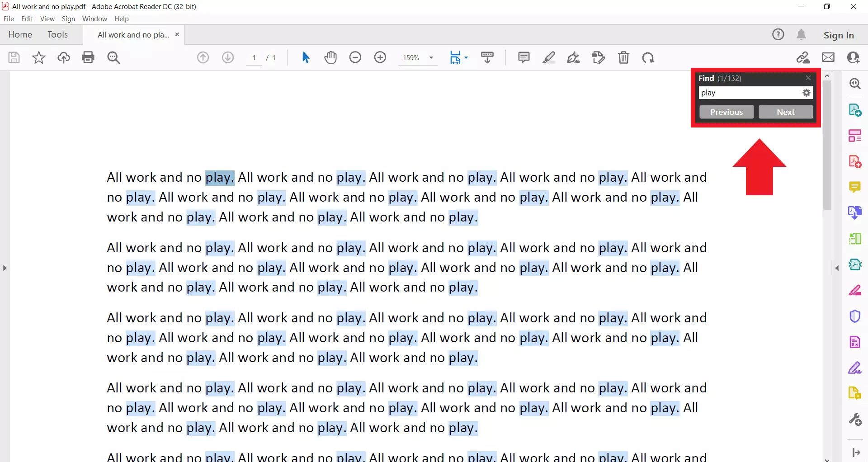Click the Print file icon
Image resolution: width=868 pixels, height=462 pixels.
coord(88,57)
